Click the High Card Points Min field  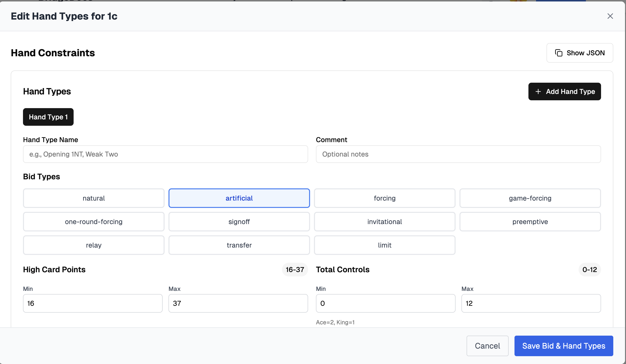point(92,303)
